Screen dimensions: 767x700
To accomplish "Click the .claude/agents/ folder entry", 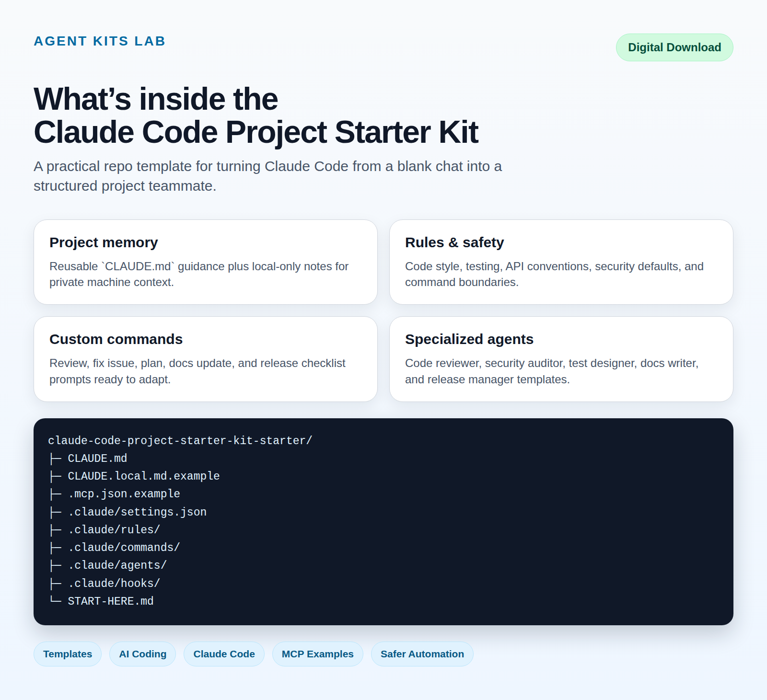I will click(117, 565).
